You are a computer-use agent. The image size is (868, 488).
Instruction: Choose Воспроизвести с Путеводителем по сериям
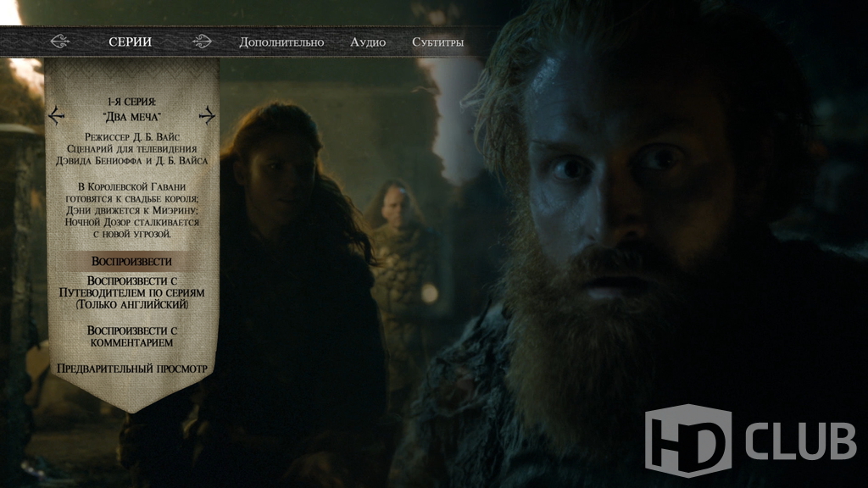click(131, 292)
